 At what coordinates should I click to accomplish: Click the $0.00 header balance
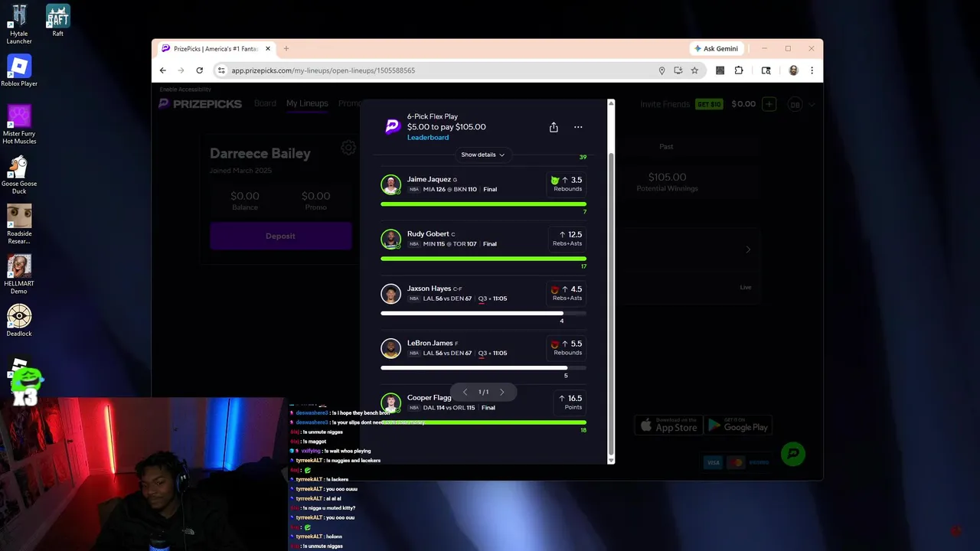point(743,104)
